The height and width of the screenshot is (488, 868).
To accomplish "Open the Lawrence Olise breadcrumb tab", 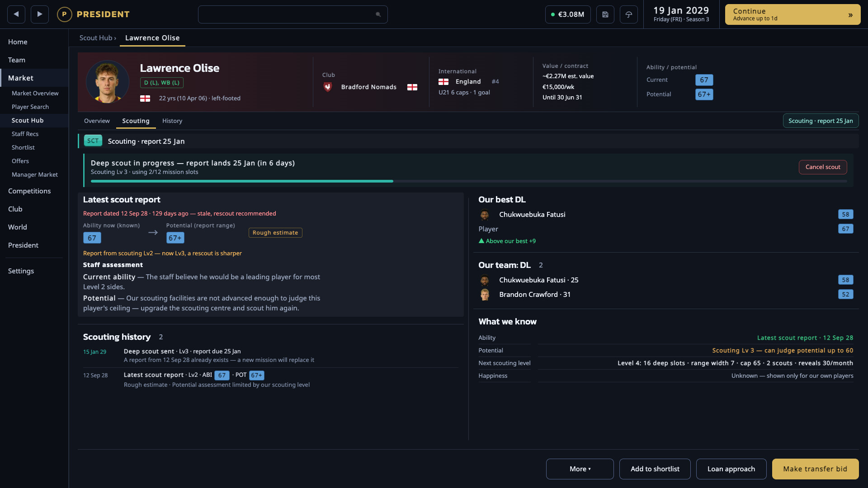I will [x=152, y=38].
